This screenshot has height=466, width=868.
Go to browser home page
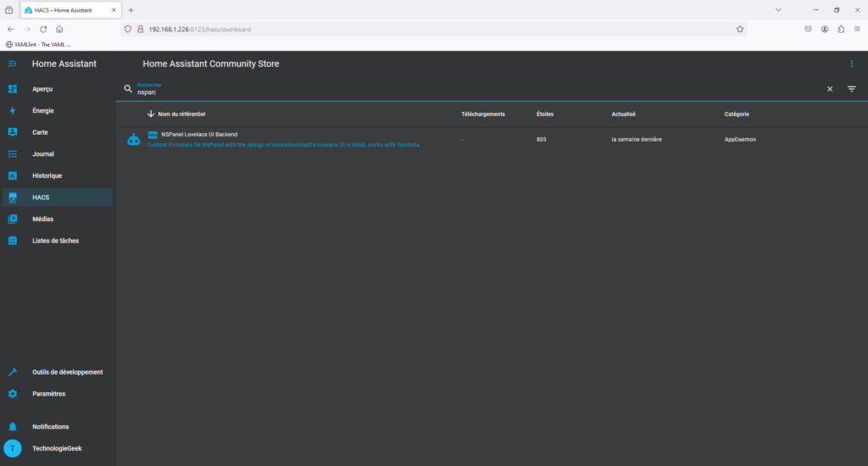pyautogui.click(x=59, y=30)
